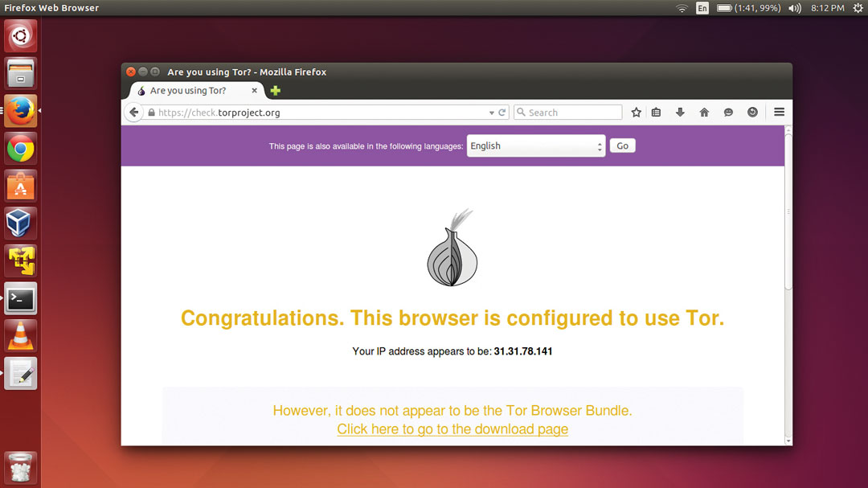This screenshot has width=868, height=488.
Task: Launch Google Chrome from the dock
Action: tap(20, 149)
